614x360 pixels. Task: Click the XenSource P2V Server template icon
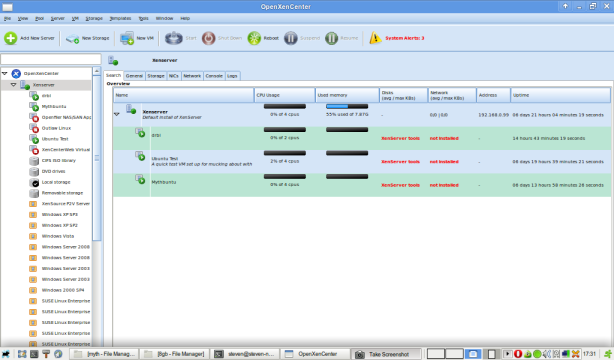point(33,204)
